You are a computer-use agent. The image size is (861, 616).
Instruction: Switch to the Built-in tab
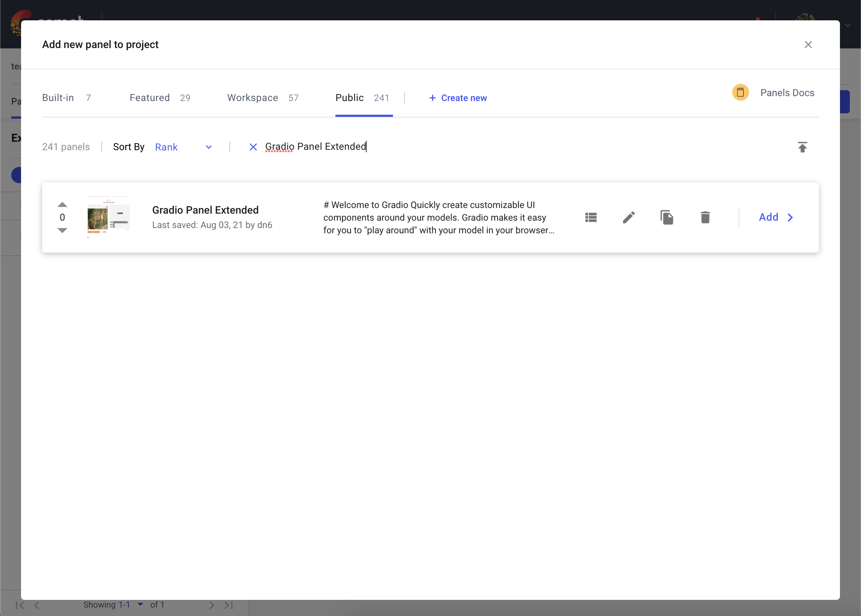[66, 98]
